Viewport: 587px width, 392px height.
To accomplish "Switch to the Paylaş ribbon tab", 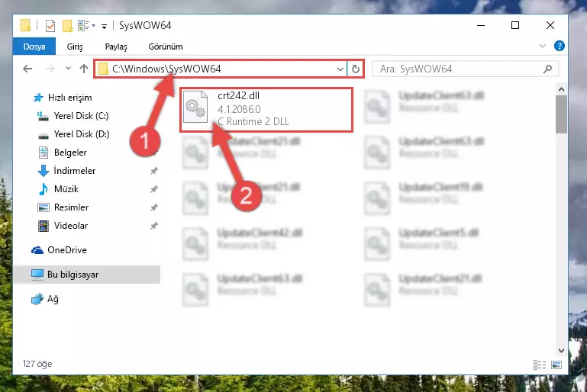I will [116, 47].
